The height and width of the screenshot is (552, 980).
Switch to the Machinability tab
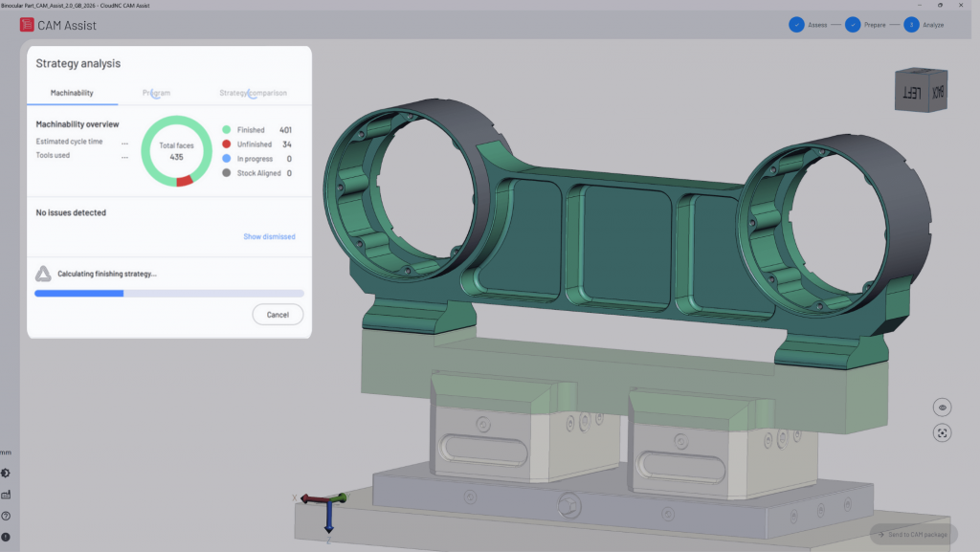72,93
